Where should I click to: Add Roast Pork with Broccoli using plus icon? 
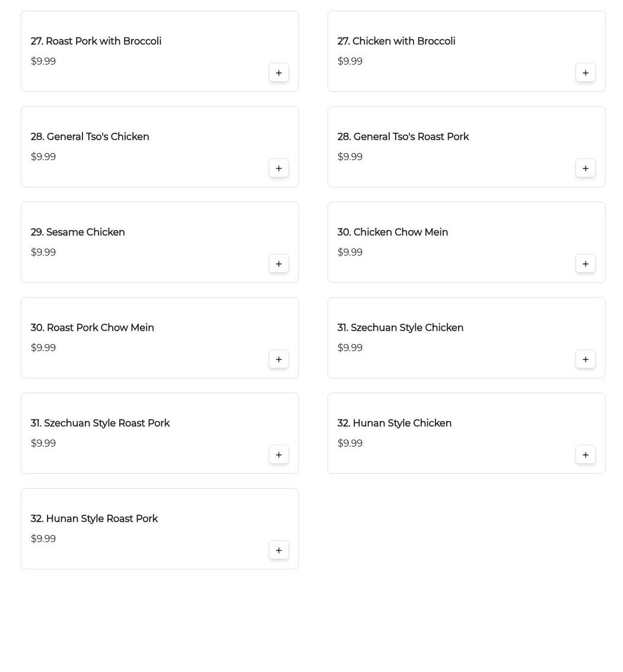(279, 73)
